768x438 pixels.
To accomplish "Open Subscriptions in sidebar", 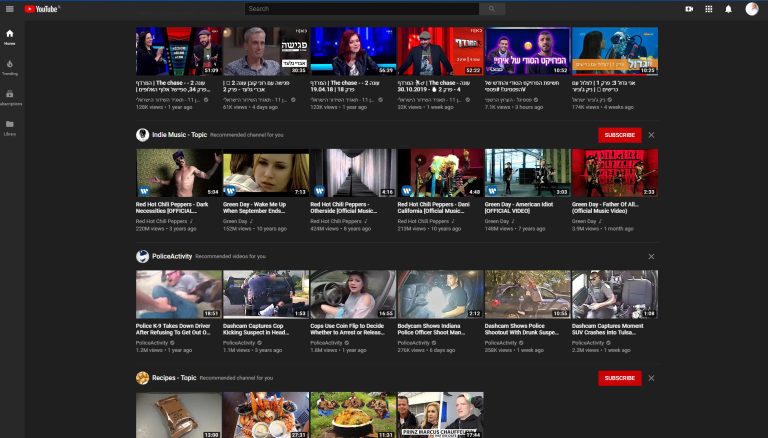I will point(10,97).
